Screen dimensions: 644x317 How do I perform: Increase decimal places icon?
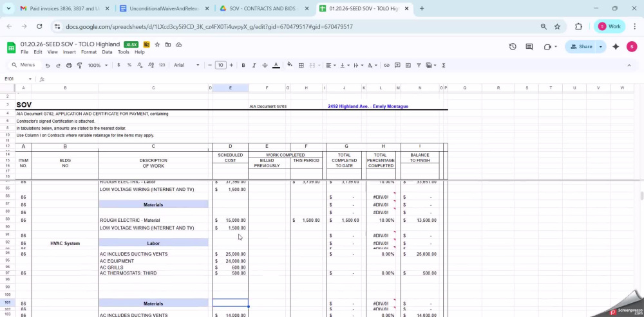151,65
